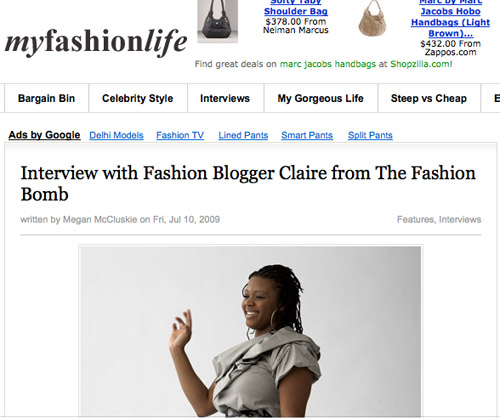Image resolution: width=500 pixels, height=418 pixels.
Task: Select the Interviews navigation tab
Action: 225,98
